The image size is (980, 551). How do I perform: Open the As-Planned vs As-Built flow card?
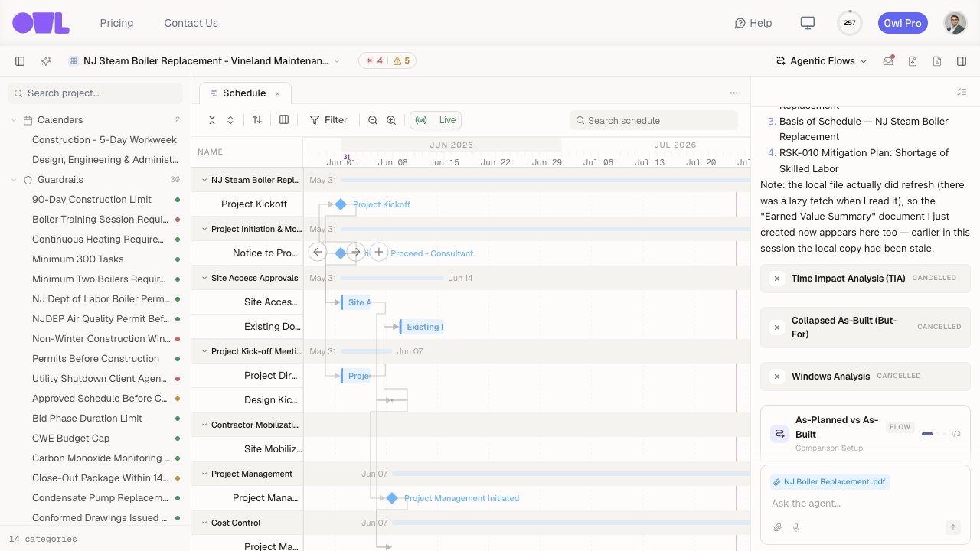[x=865, y=434]
